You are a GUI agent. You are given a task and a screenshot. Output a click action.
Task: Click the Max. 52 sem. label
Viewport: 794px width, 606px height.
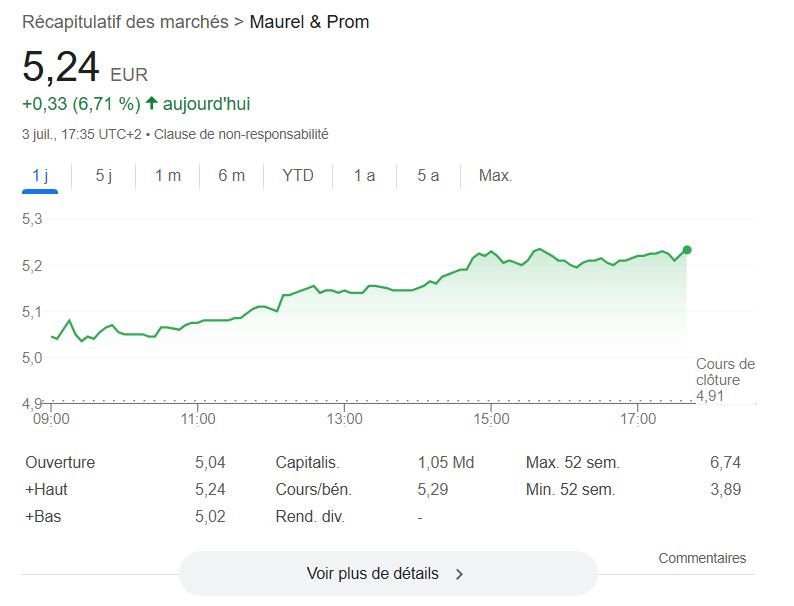572,463
